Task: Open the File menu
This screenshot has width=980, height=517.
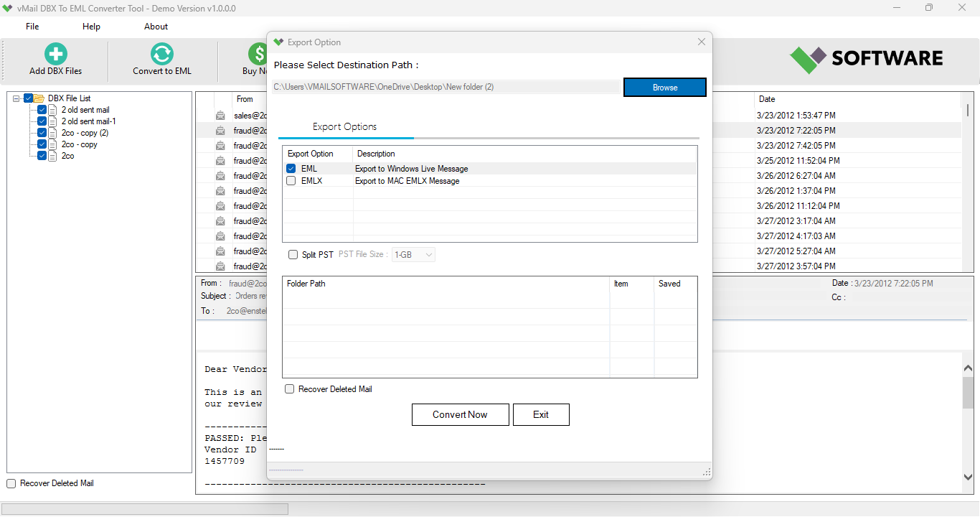Action: 32,26
